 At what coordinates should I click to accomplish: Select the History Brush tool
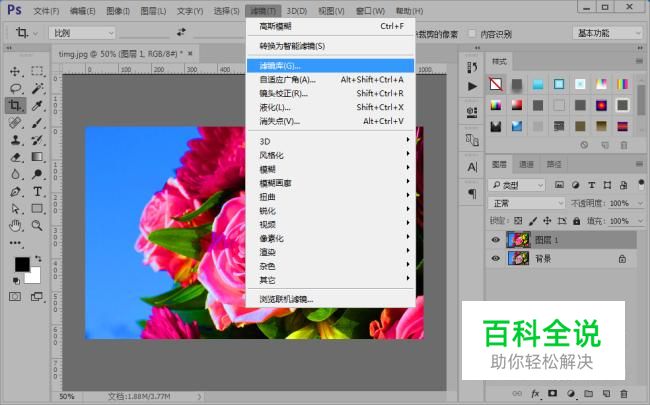coord(37,140)
